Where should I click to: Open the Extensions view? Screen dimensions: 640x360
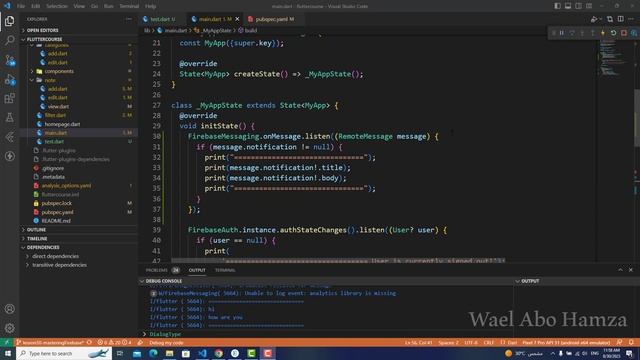point(9,98)
